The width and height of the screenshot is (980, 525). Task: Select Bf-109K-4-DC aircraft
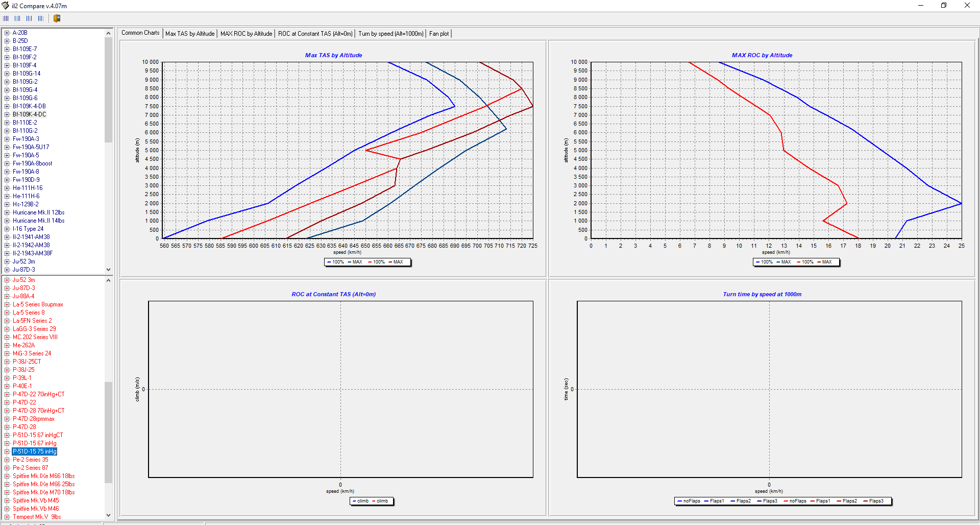coord(30,114)
